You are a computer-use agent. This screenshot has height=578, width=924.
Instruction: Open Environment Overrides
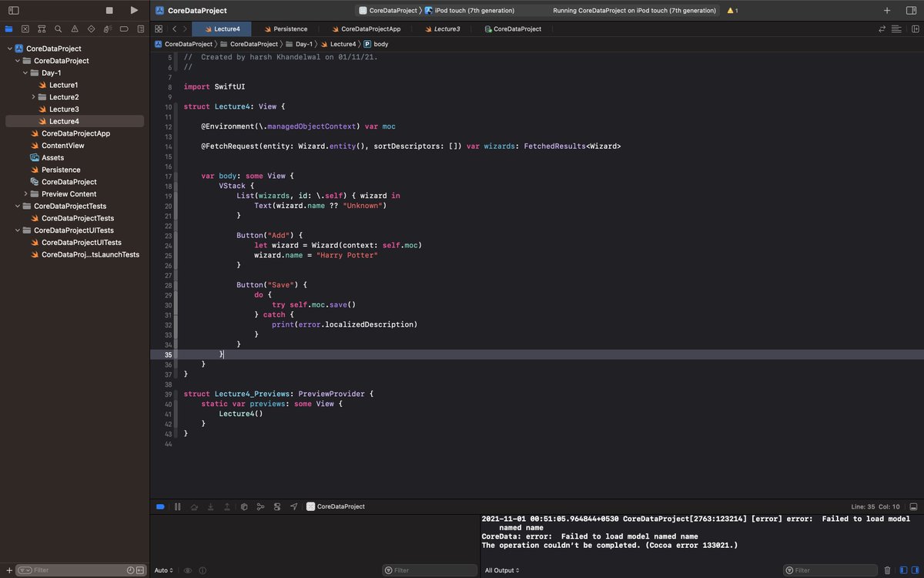click(277, 506)
